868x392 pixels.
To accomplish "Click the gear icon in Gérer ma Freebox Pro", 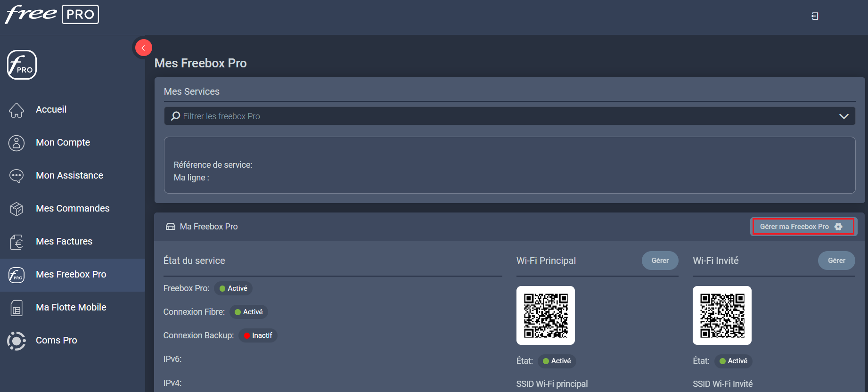I will click(x=838, y=227).
